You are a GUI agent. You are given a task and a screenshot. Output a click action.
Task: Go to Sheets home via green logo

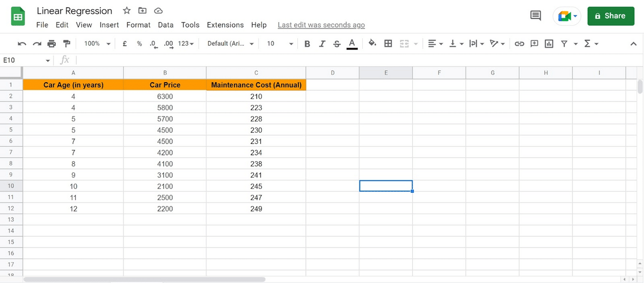(x=18, y=17)
